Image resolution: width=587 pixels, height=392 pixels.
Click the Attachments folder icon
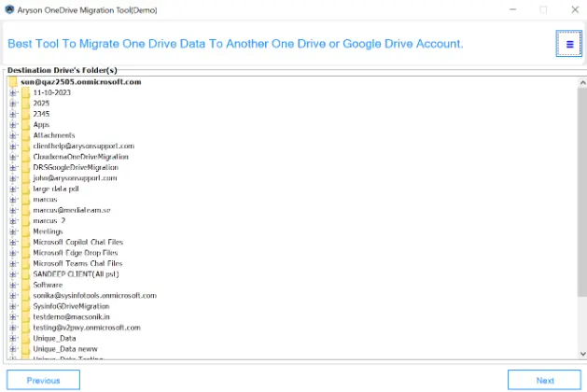pyautogui.click(x=25, y=135)
